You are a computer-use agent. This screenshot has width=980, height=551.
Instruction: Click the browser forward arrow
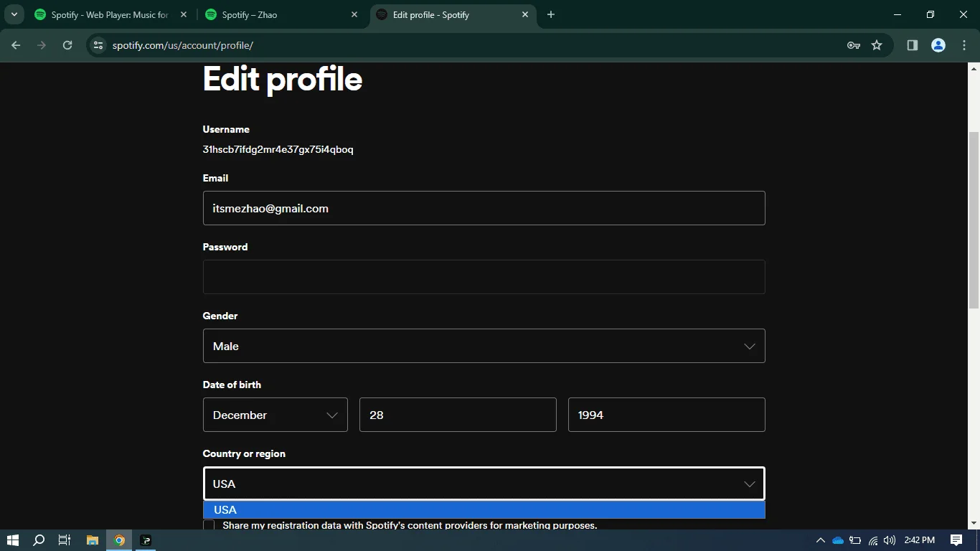[x=42, y=45]
